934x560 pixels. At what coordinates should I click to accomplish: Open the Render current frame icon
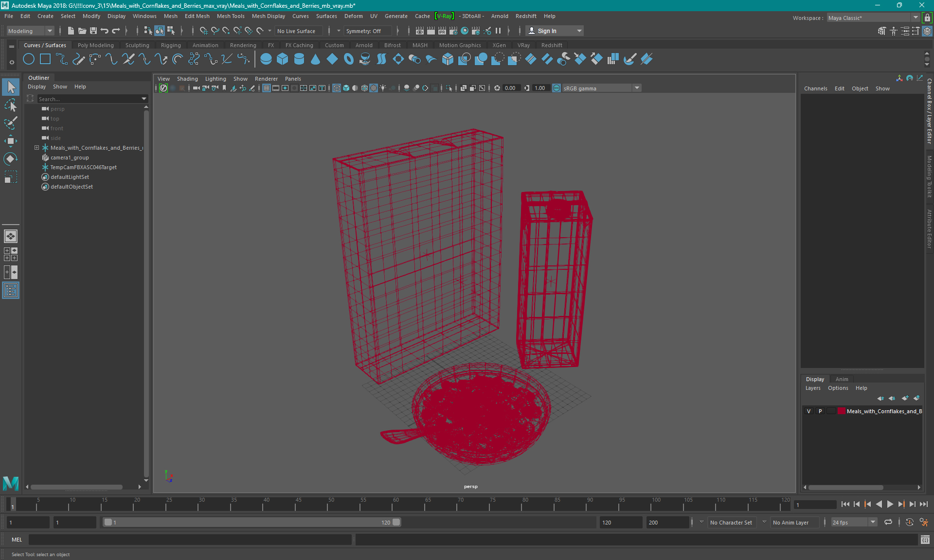tap(431, 31)
